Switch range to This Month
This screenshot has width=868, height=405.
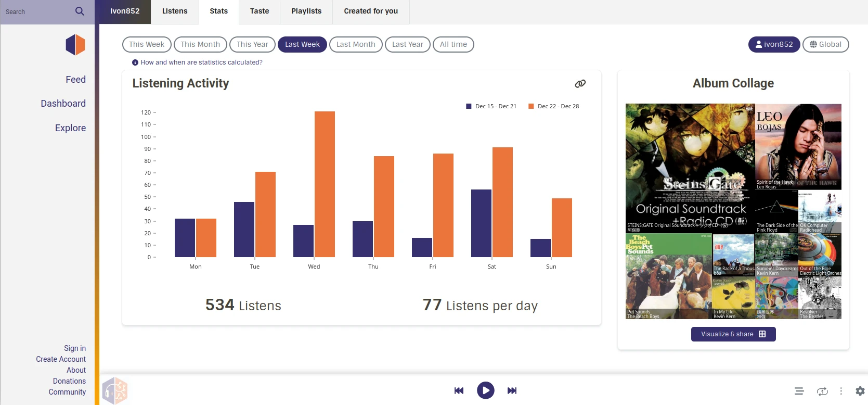[x=200, y=44]
